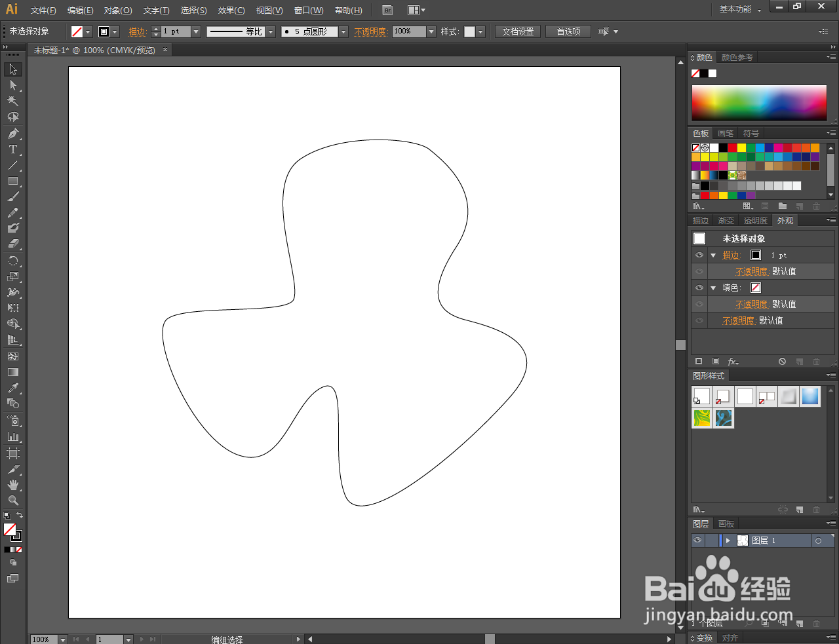The width and height of the screenshot is (839, 644).
Task: Click the artboard number input field
Action: pyautogui.click(x=109, y=639)
